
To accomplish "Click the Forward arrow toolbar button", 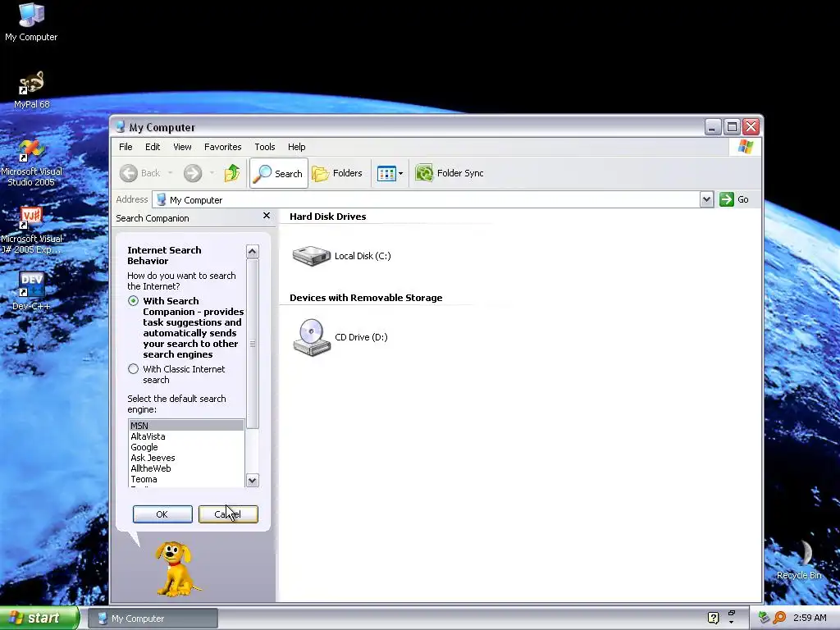I will tap(193, 173).
